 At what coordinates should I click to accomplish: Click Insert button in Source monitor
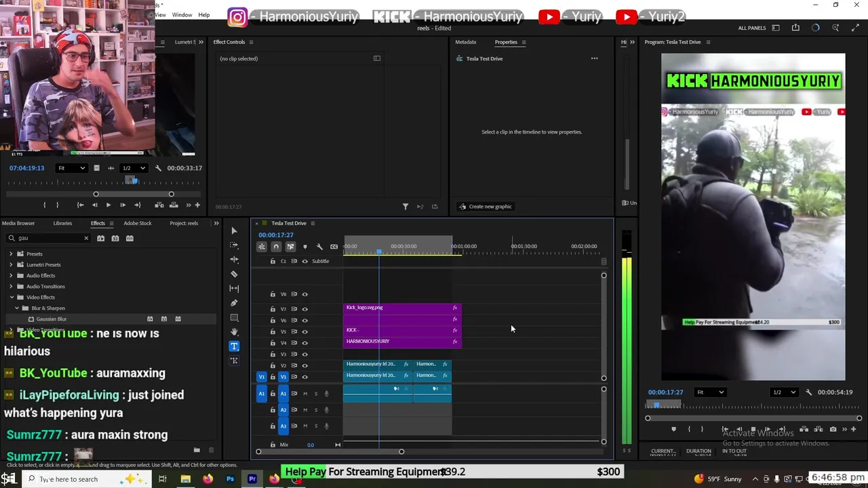click(x=159, y=205)
